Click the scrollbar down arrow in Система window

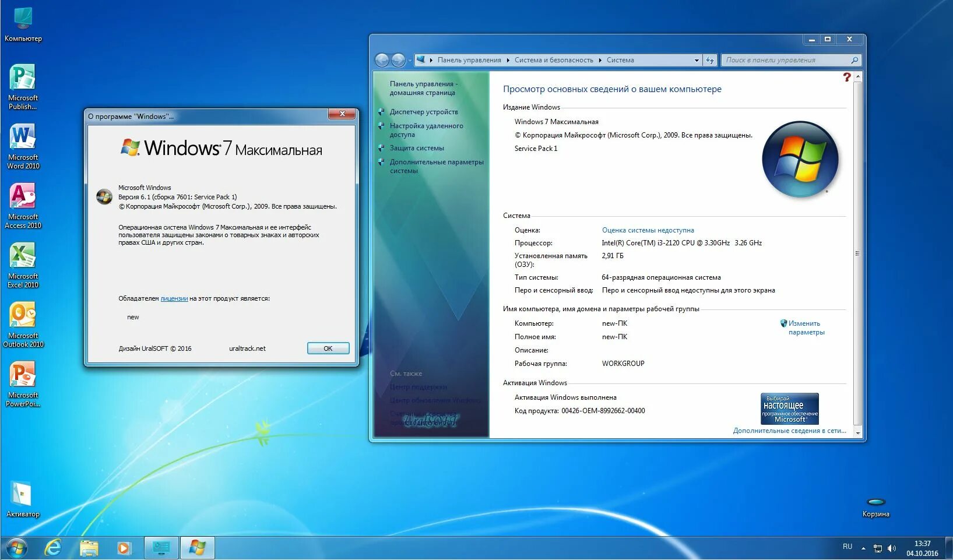coord(857,434)
